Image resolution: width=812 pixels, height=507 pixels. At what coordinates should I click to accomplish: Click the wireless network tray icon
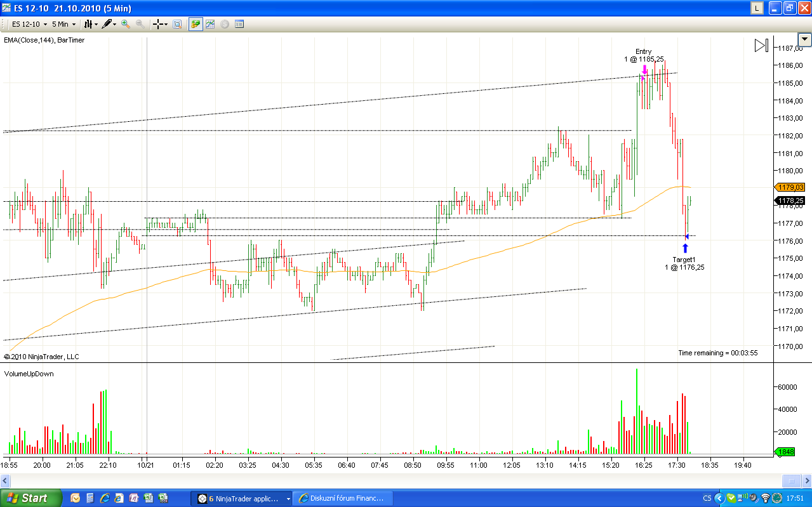coord(766,499)
